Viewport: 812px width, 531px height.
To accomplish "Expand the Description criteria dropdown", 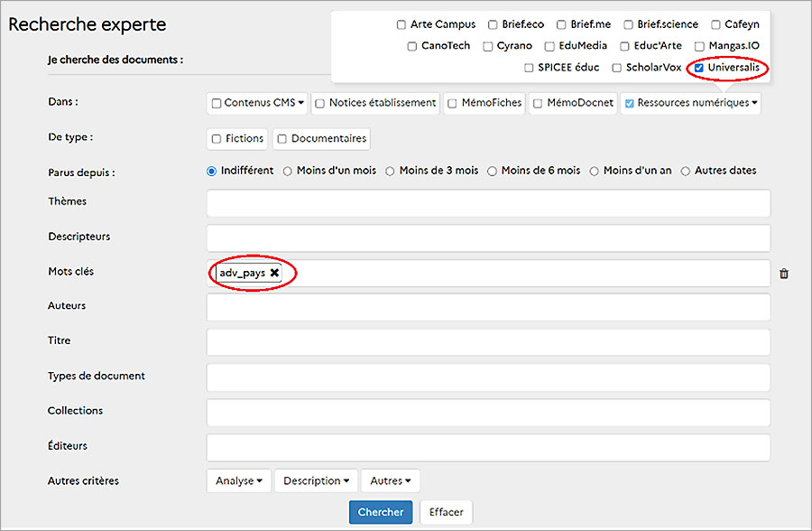I will pos(316,481).
